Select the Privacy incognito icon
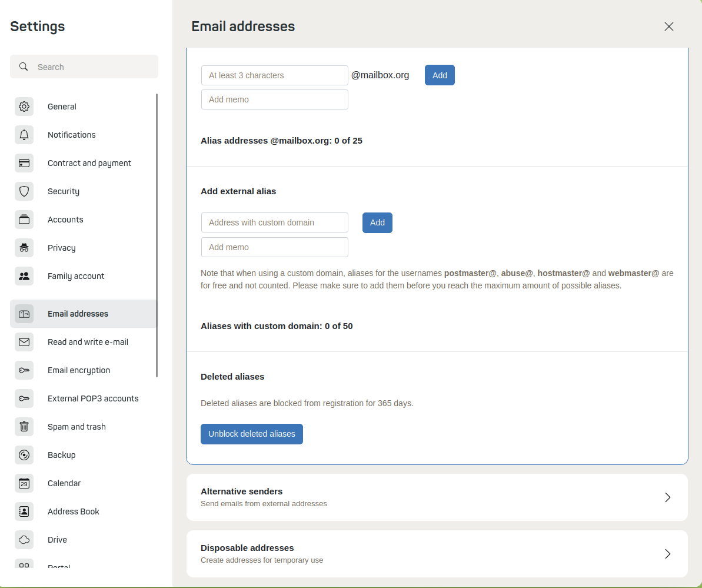 pos(24,248)
